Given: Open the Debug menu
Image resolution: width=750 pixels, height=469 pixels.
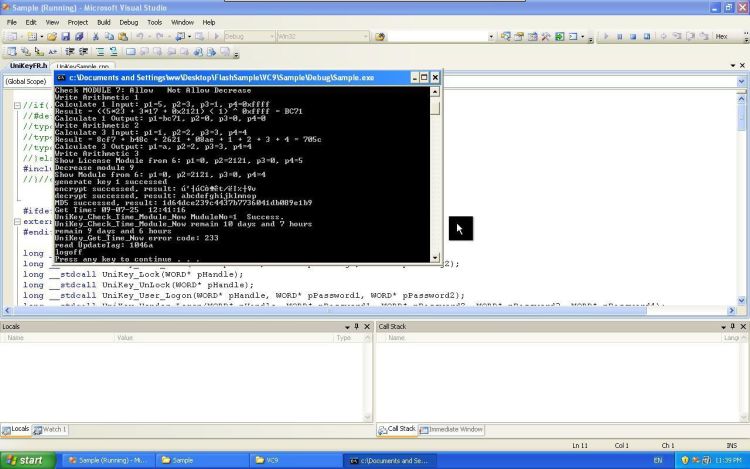Looking at the screenshot, I should point(128,22).
